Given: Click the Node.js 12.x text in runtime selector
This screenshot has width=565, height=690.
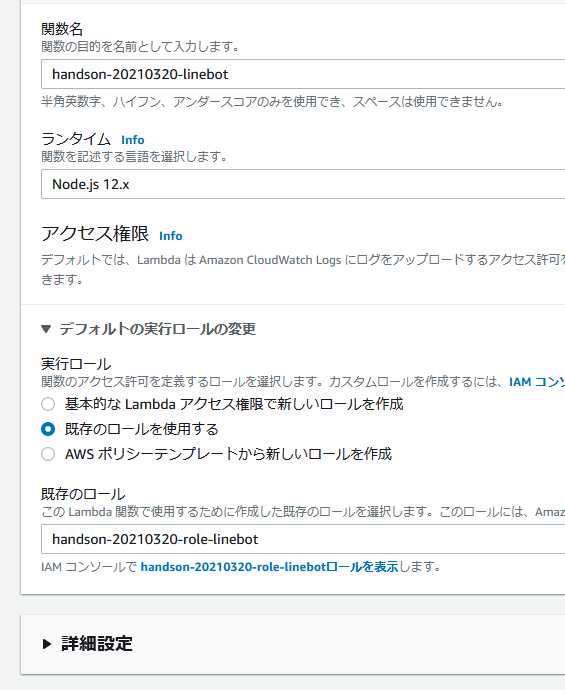Looking at the screenshot, I should [x=91, y=184].
